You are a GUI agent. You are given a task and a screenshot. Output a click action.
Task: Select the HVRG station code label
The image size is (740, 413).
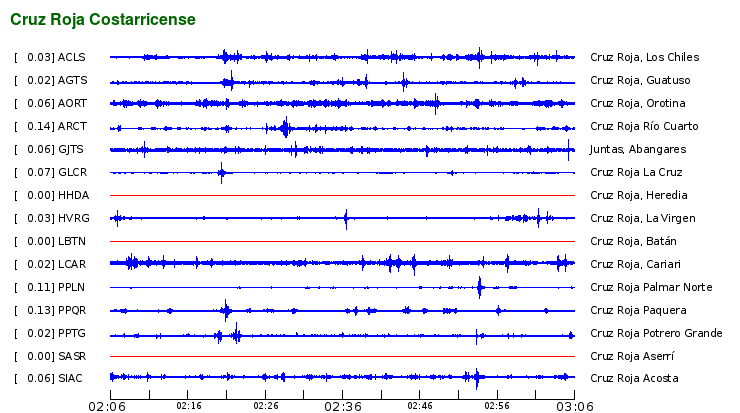(74, 219)
